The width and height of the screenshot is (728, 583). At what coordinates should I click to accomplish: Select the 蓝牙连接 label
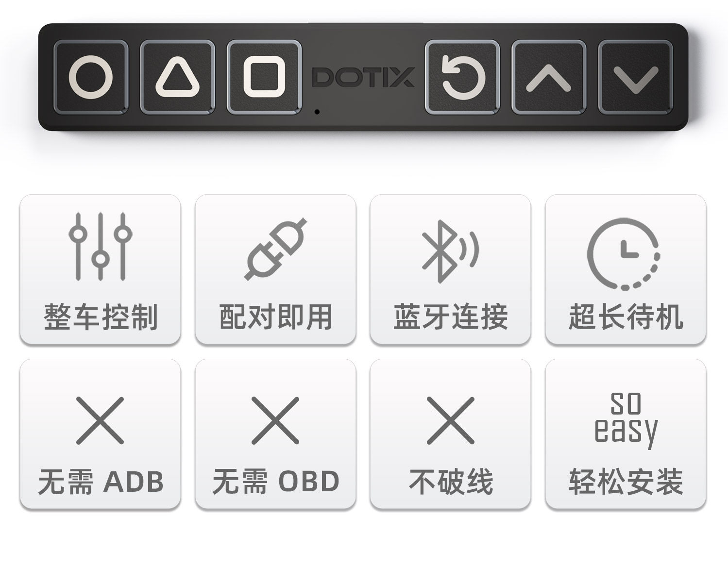point(451,317)
